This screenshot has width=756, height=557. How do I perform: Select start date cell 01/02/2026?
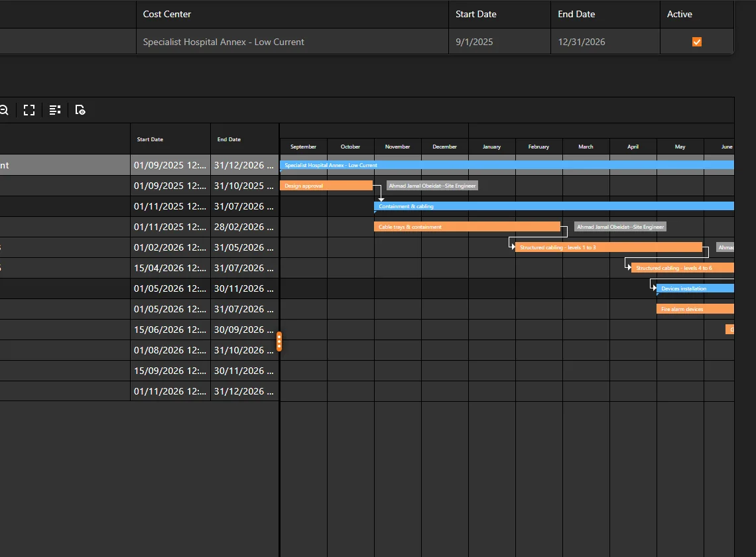tap(170, 247)
